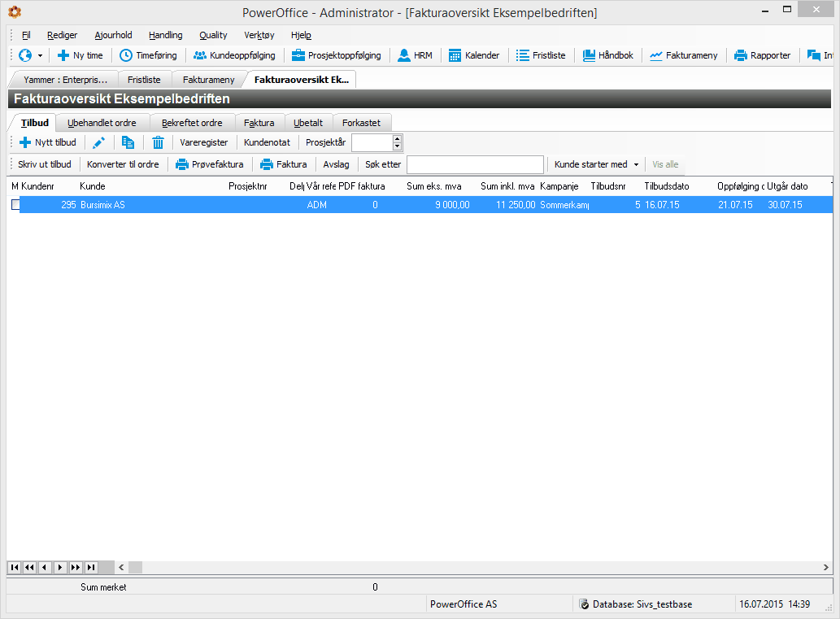Switch to the Bekreftet ordre tab
Image resolution: width=840 pixels, height=619 pixels.
point(192,123)
